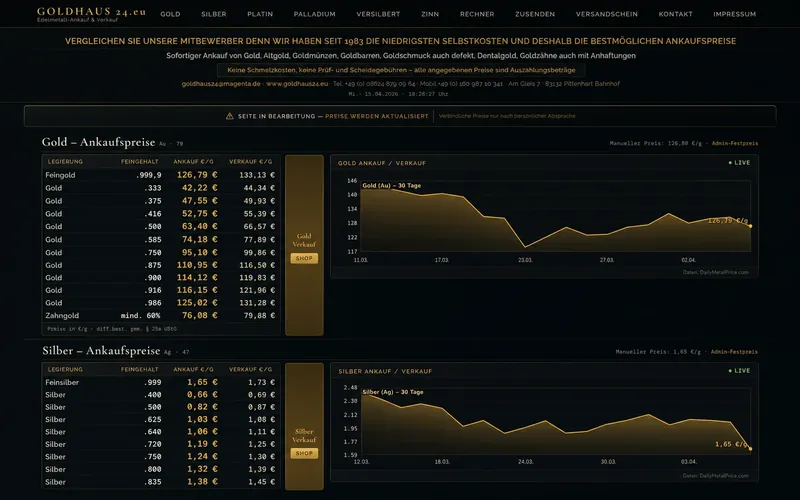Navigate to KONTAKT

click(x=676, y=14)
